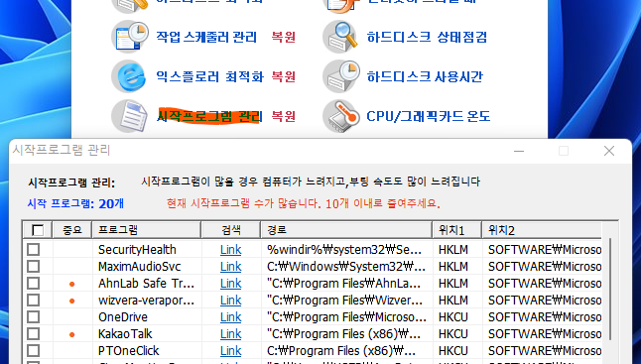Click the 시작프로그램 관리 document icon
The width and height of the screenshot is (641, 364).
[x=130, y=116]
